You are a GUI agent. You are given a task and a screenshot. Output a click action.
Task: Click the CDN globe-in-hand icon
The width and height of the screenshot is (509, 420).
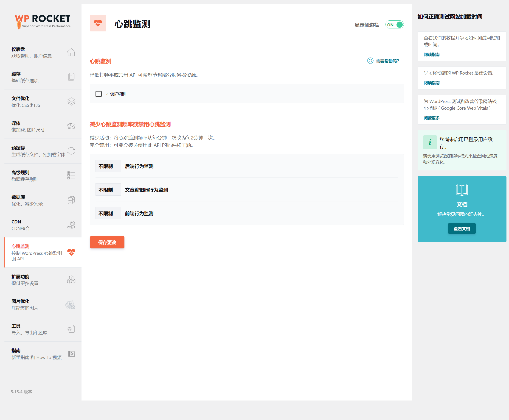click(x=71, y=225)
